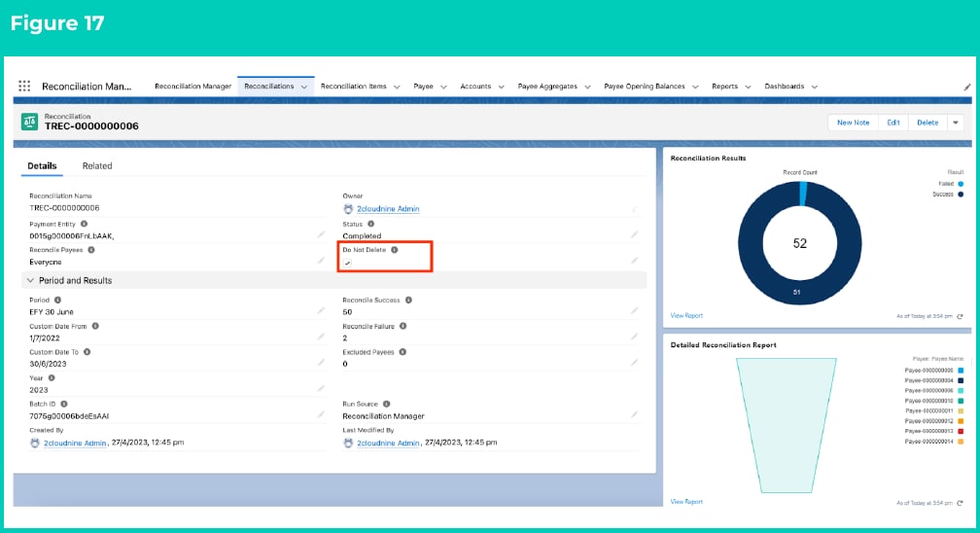Image resolution: width=980 pixels, height=533 pixels.
Task: Show info tooltip for Do Not Delete
Action: [x=395, y=250]
